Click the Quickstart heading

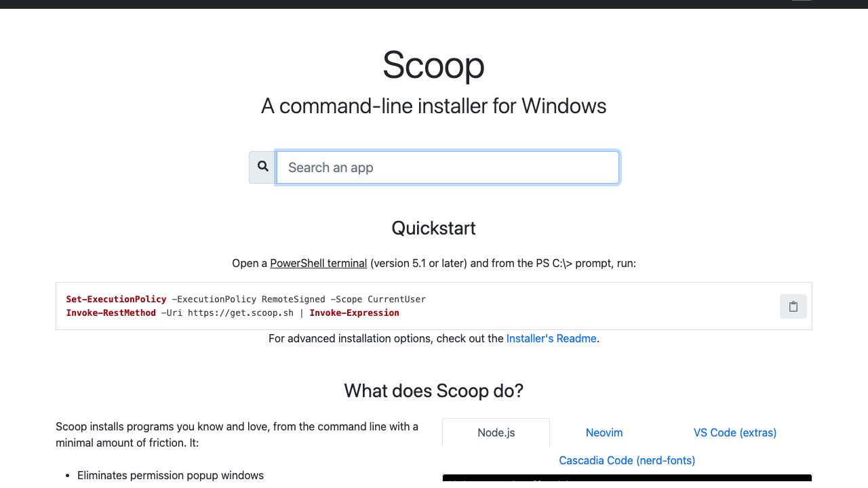tap(434, 228)
